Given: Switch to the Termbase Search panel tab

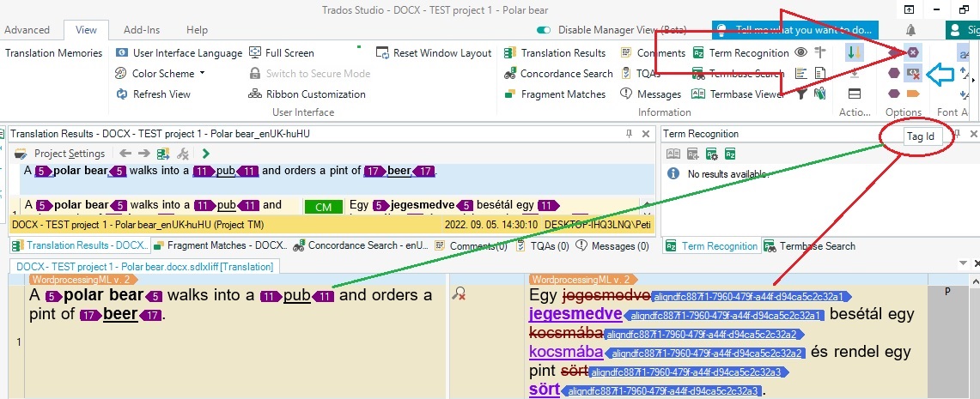Looking at the screenshot, I should (809, 246).
